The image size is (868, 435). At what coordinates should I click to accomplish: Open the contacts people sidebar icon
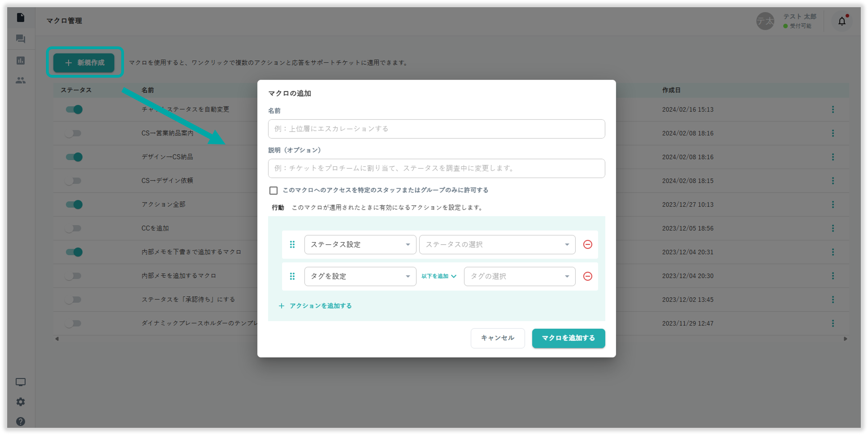coord(21,81)
